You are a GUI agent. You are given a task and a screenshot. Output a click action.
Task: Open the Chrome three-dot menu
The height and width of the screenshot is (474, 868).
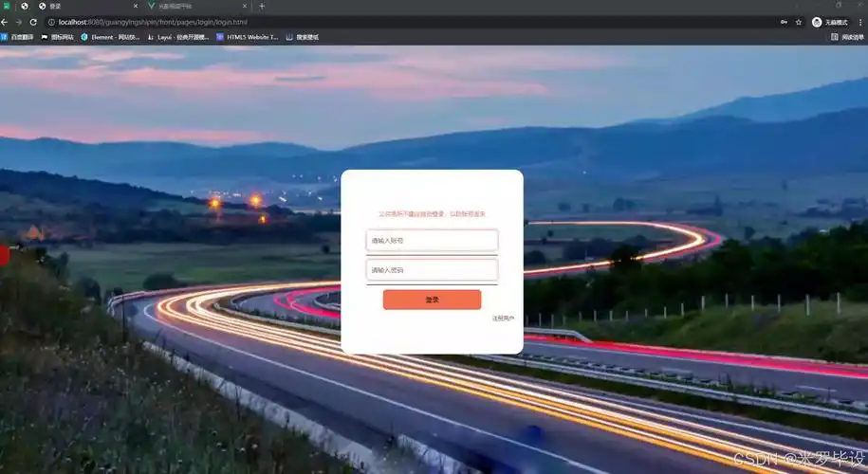tap(859, 22)
